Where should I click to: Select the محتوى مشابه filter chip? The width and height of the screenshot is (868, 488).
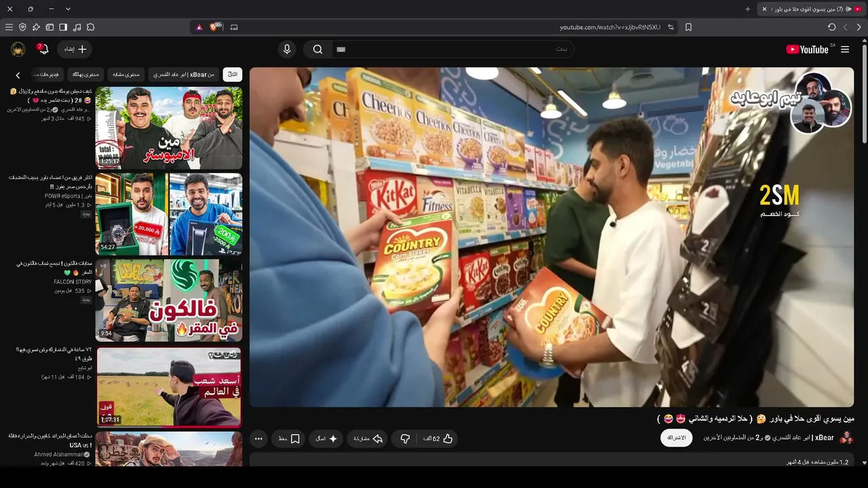(126, 75)
